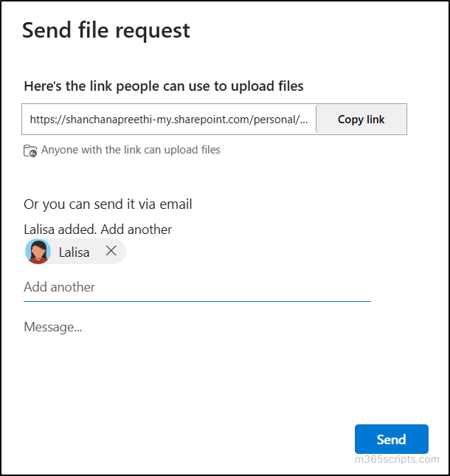Remove Lalisa from the recipient list

111,251
